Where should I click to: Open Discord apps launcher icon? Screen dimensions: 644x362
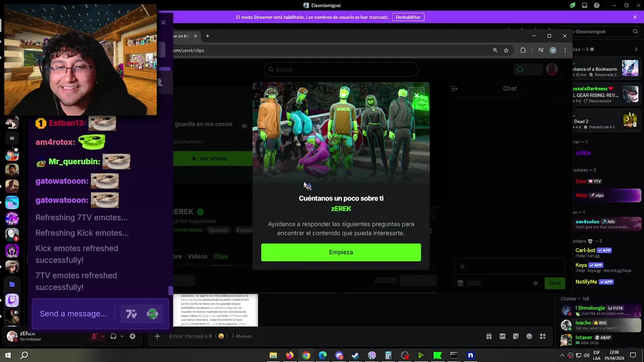(x=543, y=336)
